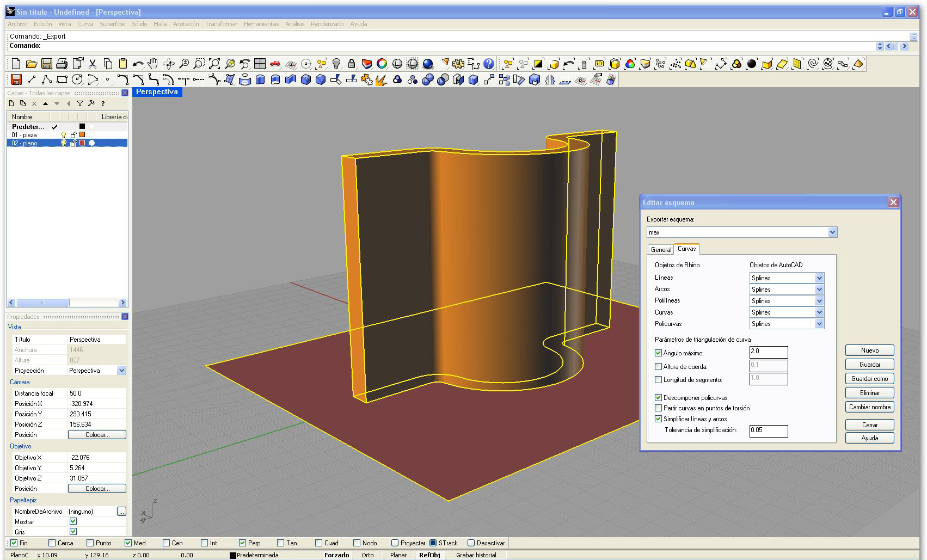
Task: Uncheck the Descomponer policurvas checkbox
Action: [x=659, y=398]
